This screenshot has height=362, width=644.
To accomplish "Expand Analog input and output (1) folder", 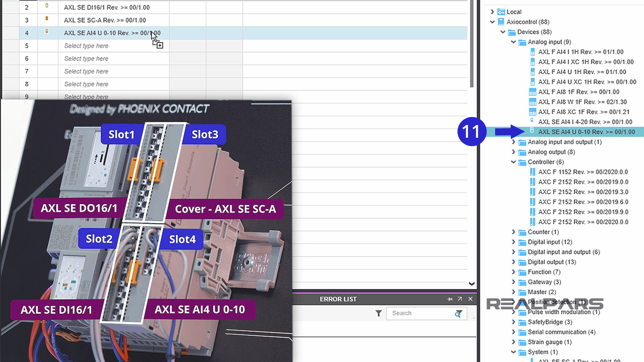I will coord(513,142).
